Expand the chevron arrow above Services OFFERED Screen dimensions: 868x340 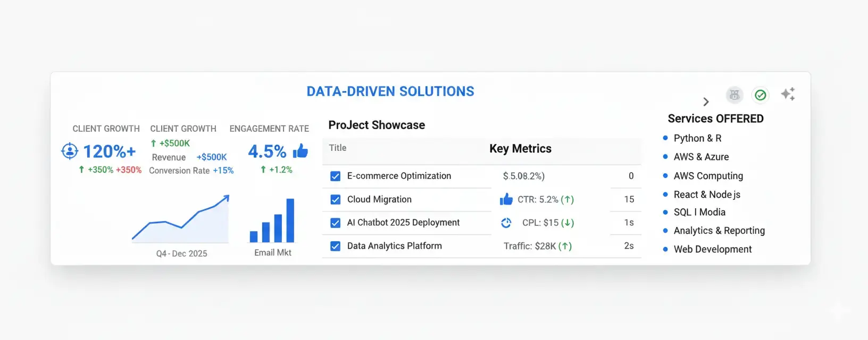tap(706, 101)
